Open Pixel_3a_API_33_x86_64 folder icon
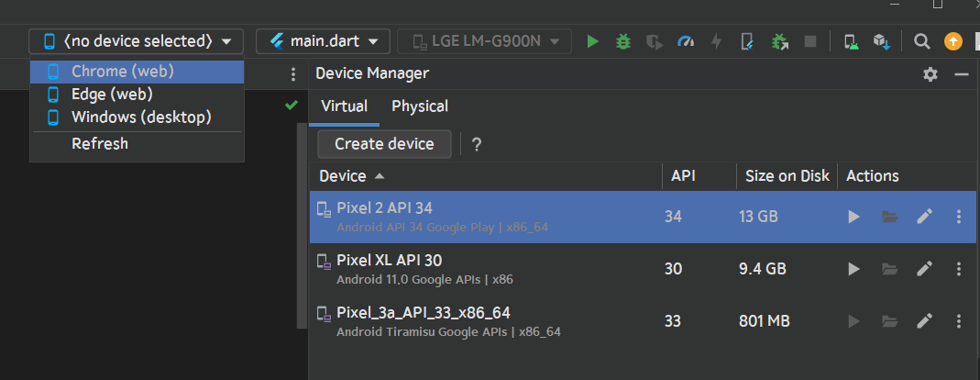This screenshot has height=380, width=980. click(889, 322)
